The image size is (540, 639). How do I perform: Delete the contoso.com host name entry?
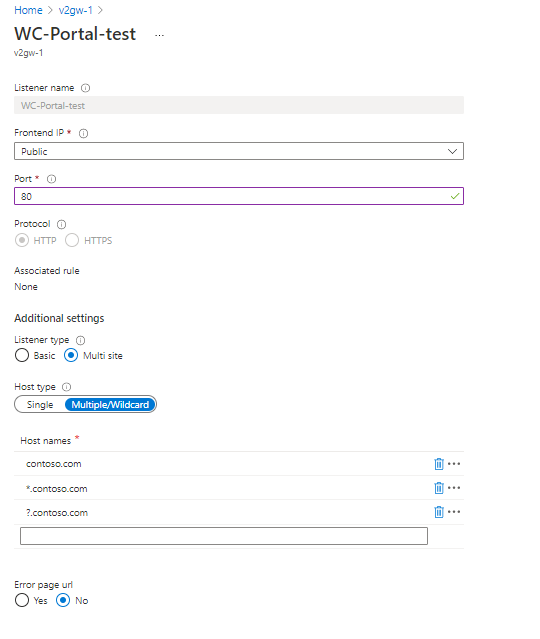[439, 464]
